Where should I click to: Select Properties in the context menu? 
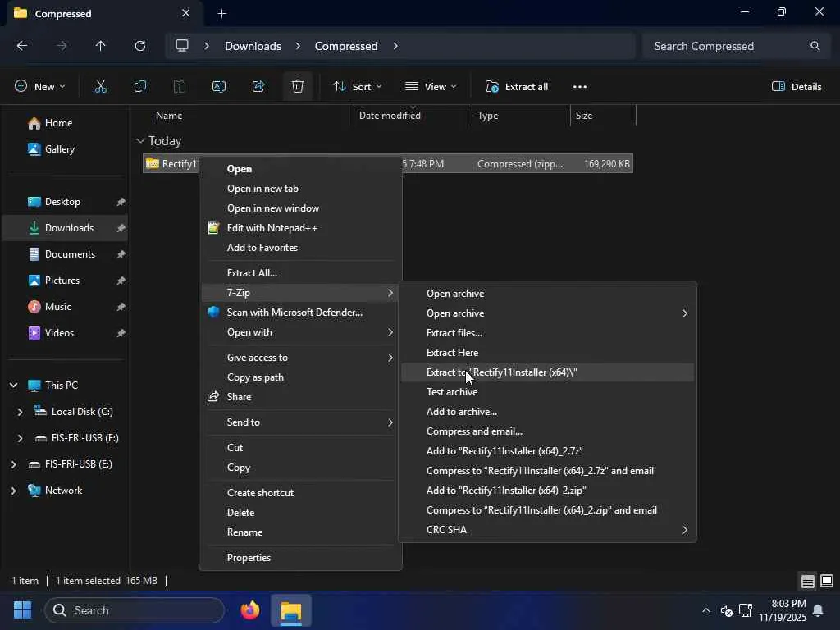(249, 558)
